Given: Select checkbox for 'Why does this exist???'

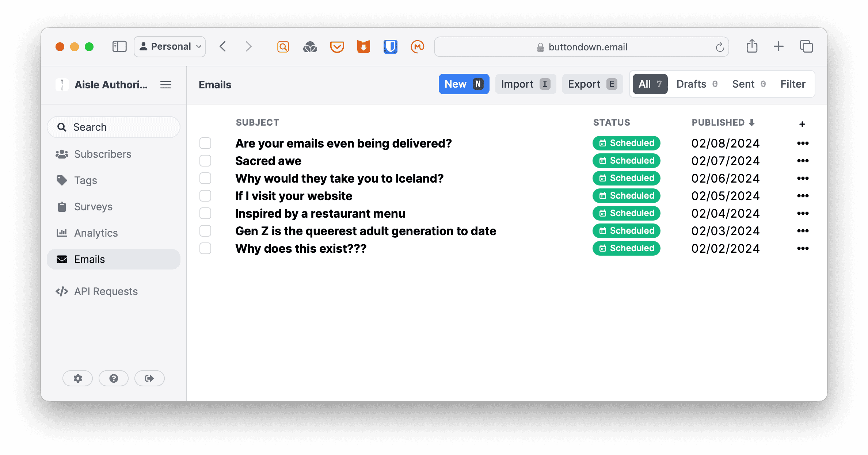Looking at the screenshot, I should 205,248.
